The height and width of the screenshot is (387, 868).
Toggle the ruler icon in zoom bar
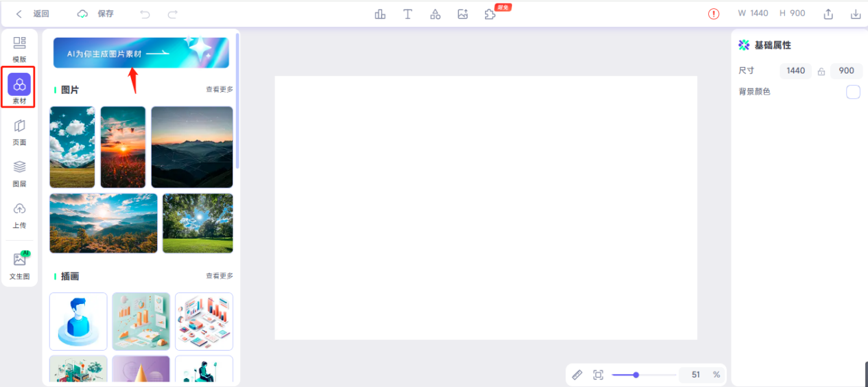(577, 375)
